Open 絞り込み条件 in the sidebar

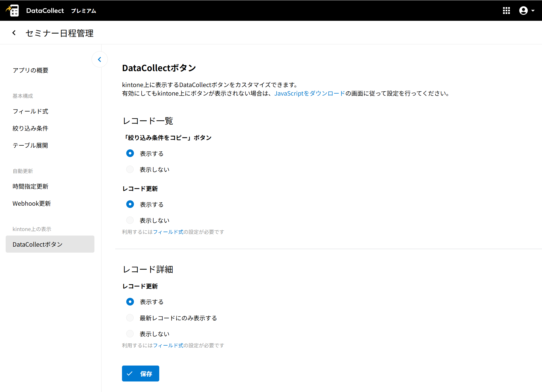point(30,128)
